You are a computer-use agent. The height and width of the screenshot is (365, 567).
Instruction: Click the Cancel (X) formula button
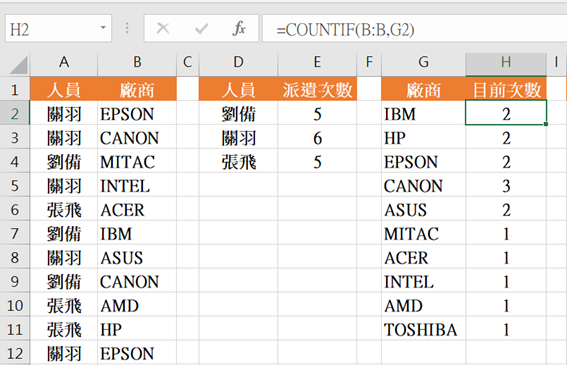click(x=163, y=29)
